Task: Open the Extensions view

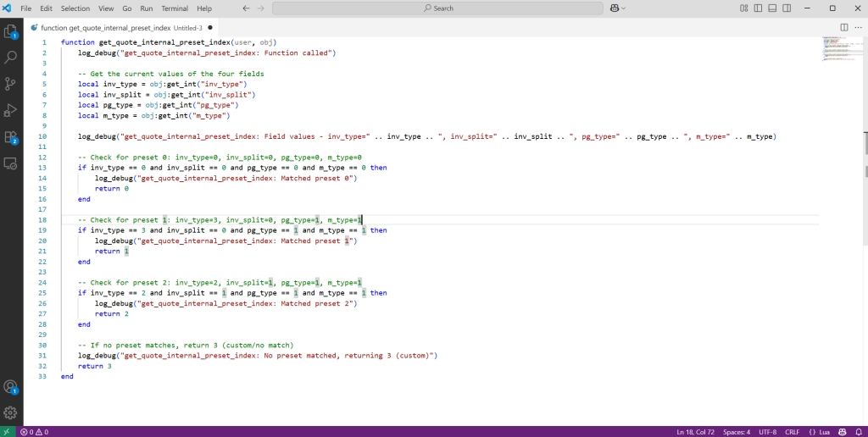Action: point(11,136)
